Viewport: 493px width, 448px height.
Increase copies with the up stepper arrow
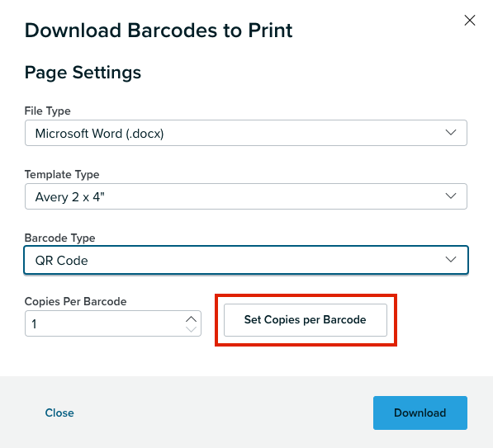[x=191, y=318]
